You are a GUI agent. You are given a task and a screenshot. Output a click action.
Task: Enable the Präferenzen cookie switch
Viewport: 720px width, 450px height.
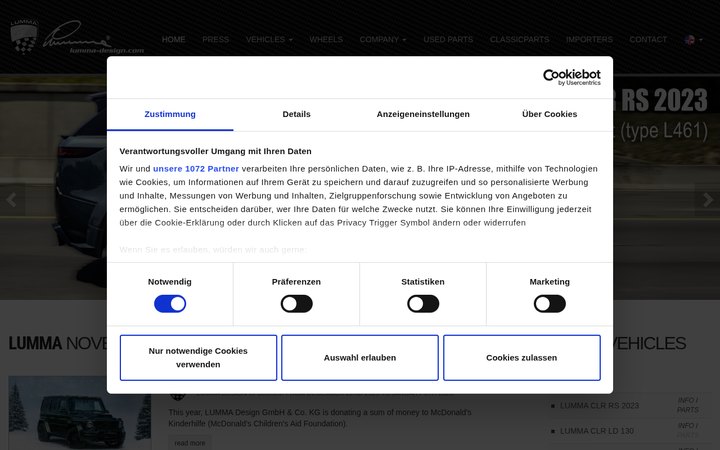click(x=297, y=304)
